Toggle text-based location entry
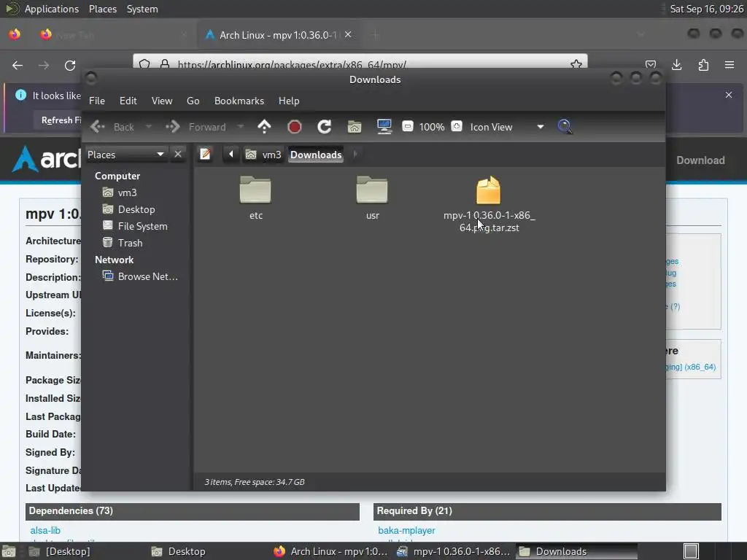Image resolution: width=747 pixels, height=560 pixels. tap(205, 155)
